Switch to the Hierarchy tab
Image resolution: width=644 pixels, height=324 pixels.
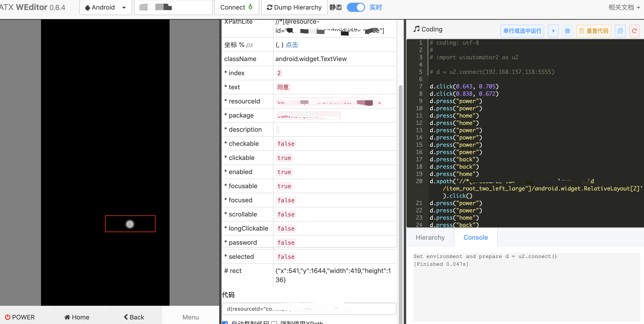(x=430, y=237)
